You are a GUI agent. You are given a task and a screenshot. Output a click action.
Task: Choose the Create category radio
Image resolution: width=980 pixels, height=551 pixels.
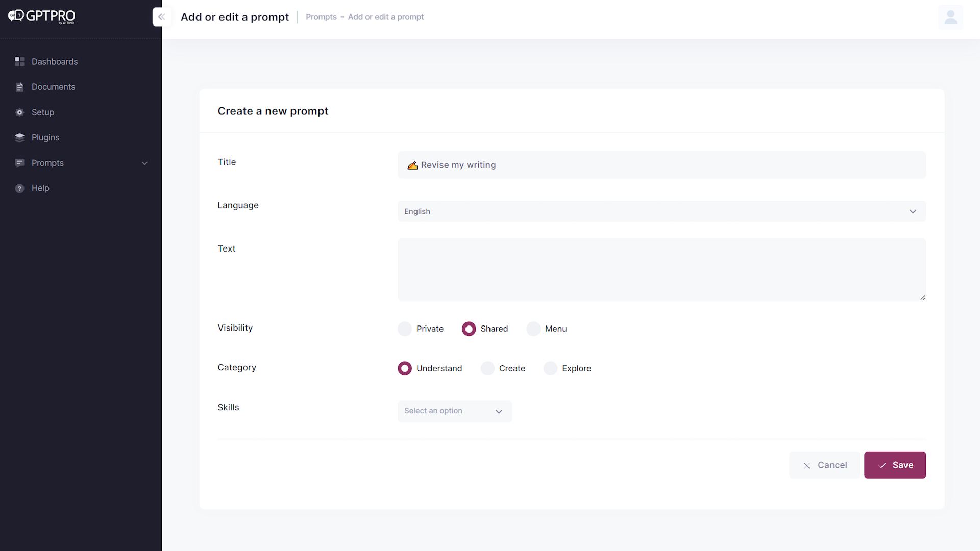tap(487, 369)
